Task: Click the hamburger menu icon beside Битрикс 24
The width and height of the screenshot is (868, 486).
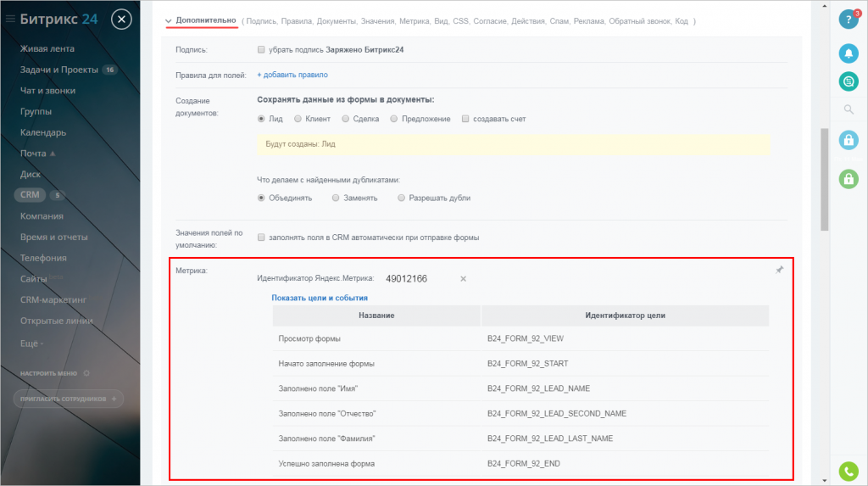Action: pyautogui.click(x=10, y=19)
